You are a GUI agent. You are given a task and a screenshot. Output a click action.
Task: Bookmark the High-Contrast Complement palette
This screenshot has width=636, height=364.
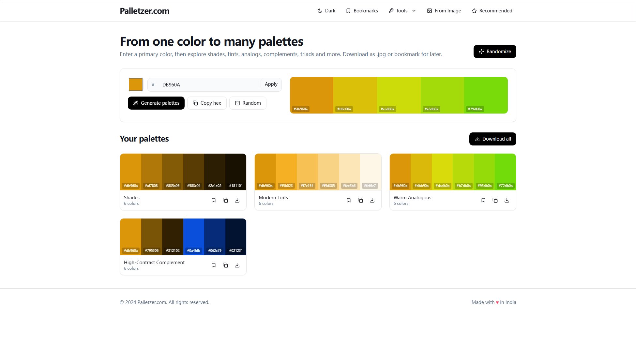pyautogui.click(x=214, y=265)
